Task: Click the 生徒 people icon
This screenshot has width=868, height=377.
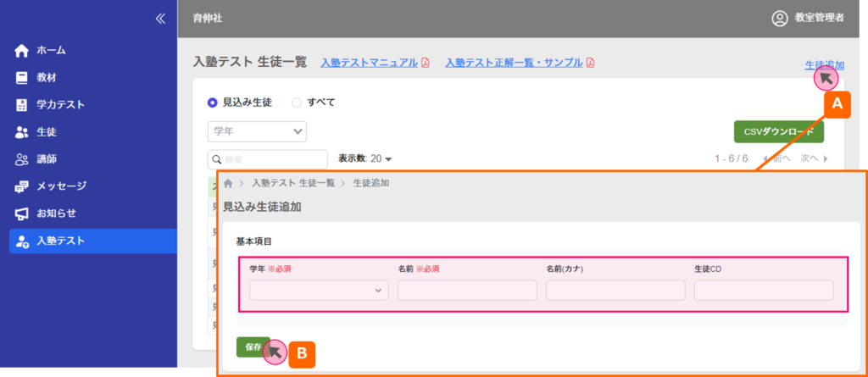Action: tap(22, 132)
